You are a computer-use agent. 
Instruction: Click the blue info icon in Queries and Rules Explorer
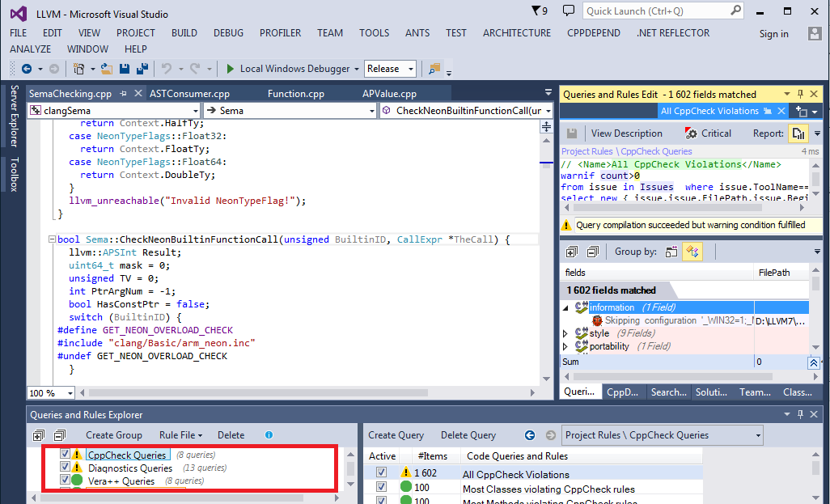pos(269,435)
